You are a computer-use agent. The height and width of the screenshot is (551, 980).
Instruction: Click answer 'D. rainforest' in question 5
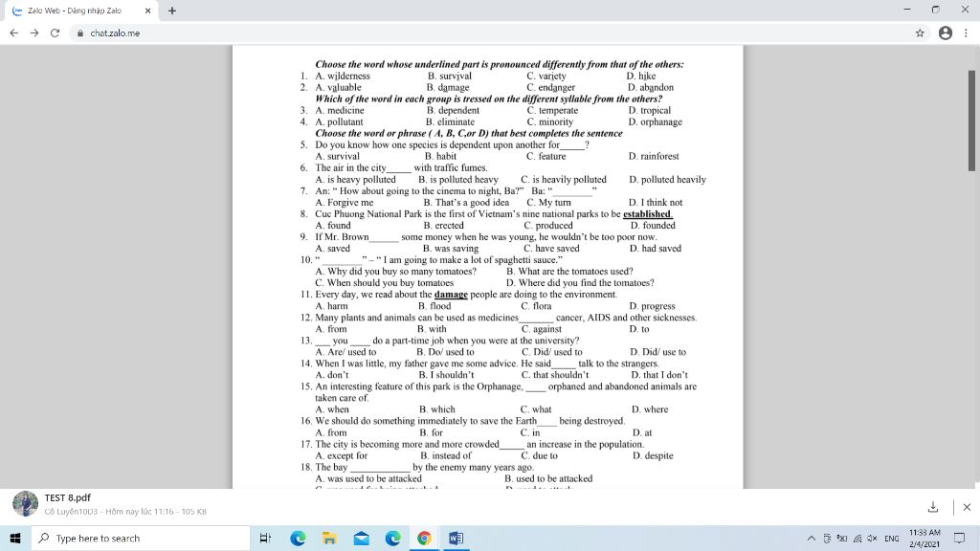coord(654,156)
